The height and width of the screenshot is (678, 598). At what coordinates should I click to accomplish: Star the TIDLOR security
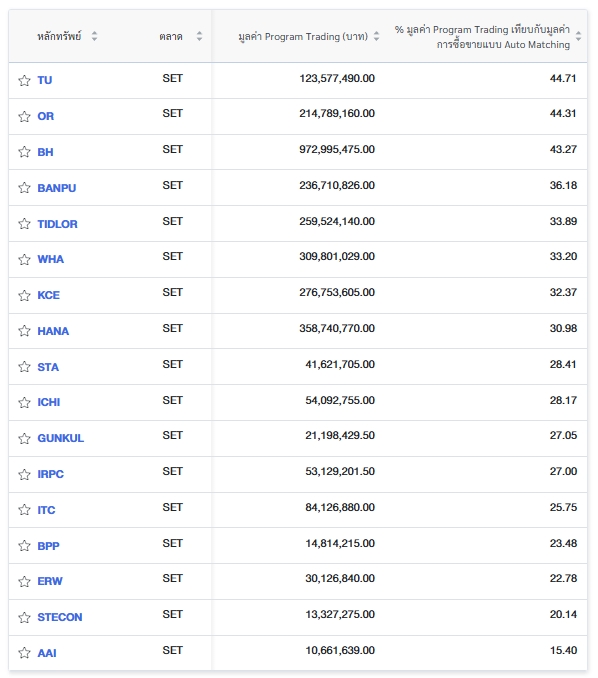click(24, 224)
